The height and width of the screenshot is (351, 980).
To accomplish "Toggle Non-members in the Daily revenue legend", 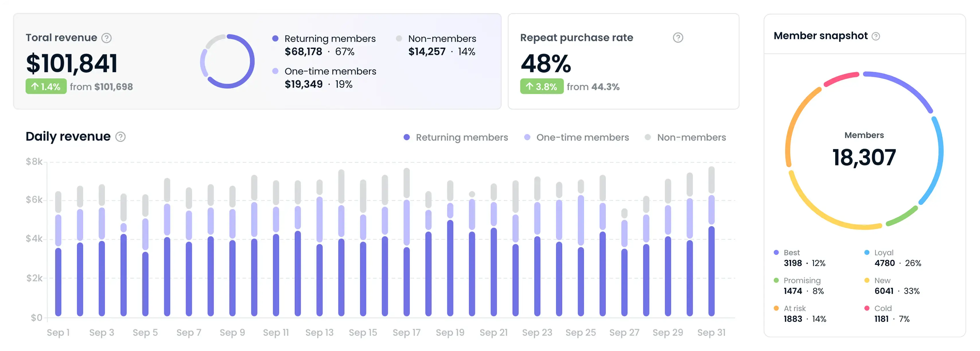I will click(x=691, y=137).
